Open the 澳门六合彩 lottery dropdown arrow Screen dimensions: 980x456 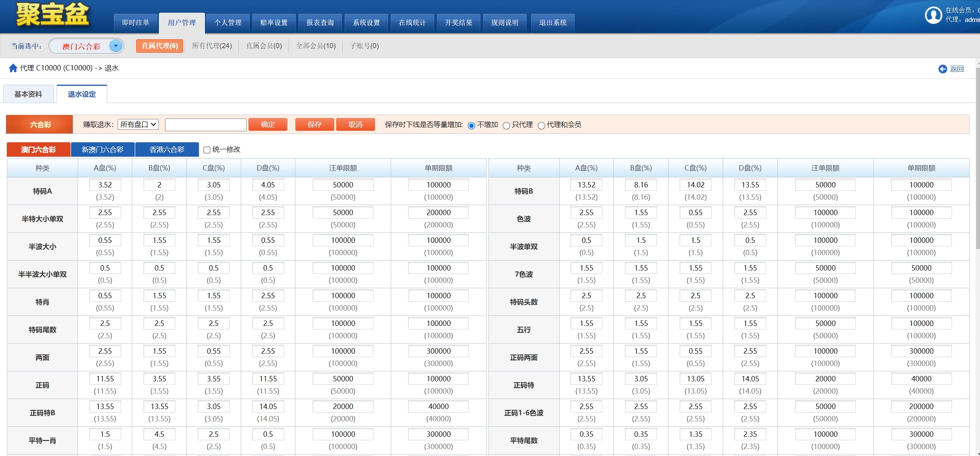(x=116, y=46)
